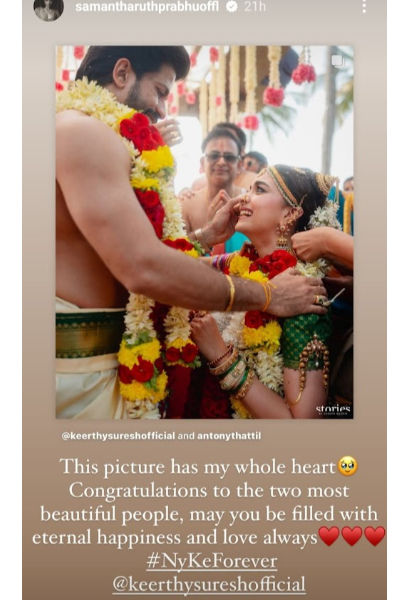Open the antonythattil tag beneath the photo

click(x=229, y=436)
